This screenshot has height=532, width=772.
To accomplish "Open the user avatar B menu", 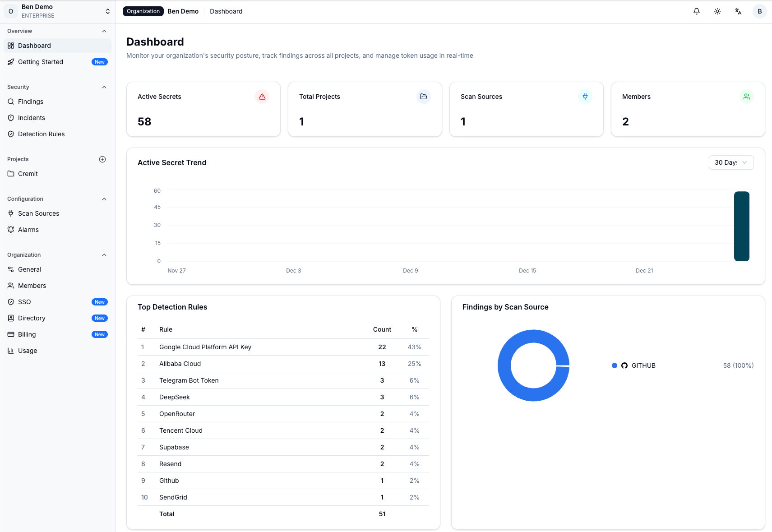I will 760,11.
